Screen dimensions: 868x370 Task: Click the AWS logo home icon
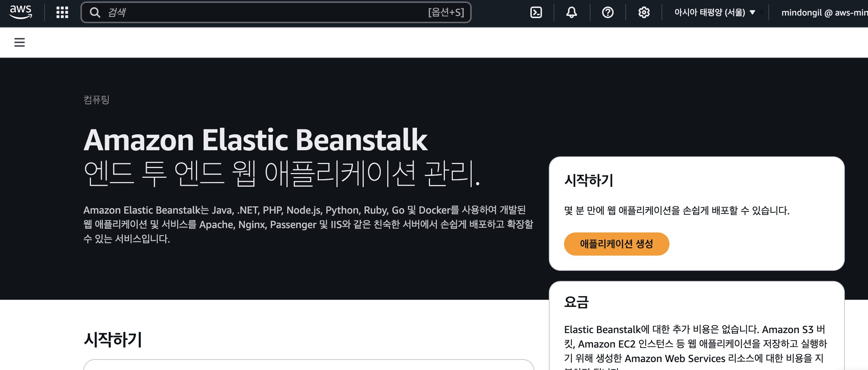click(21, 12)
